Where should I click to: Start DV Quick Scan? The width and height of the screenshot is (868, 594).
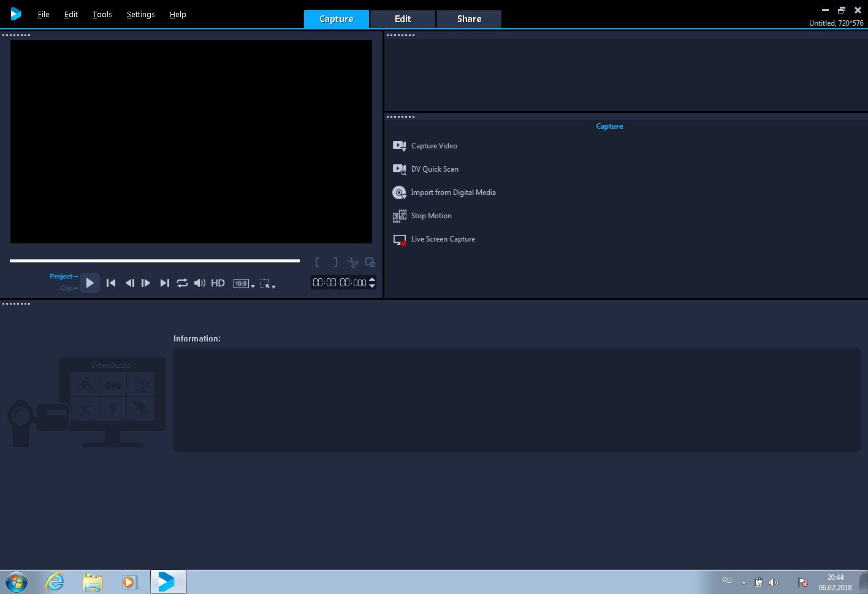tap(435, 169)
